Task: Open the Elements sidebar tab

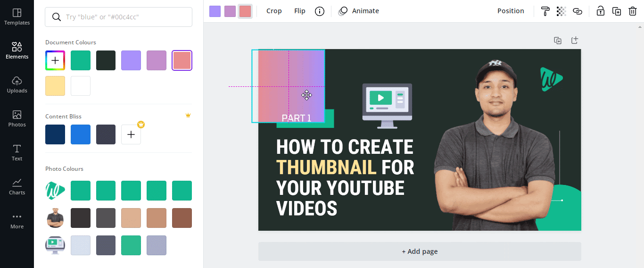Action: pos(17,50)
